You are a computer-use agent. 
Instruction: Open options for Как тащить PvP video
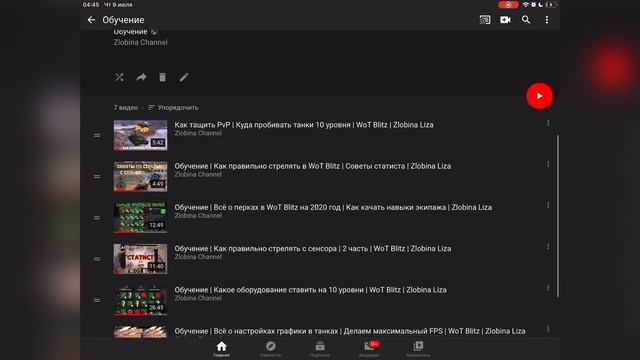(548, 123)
